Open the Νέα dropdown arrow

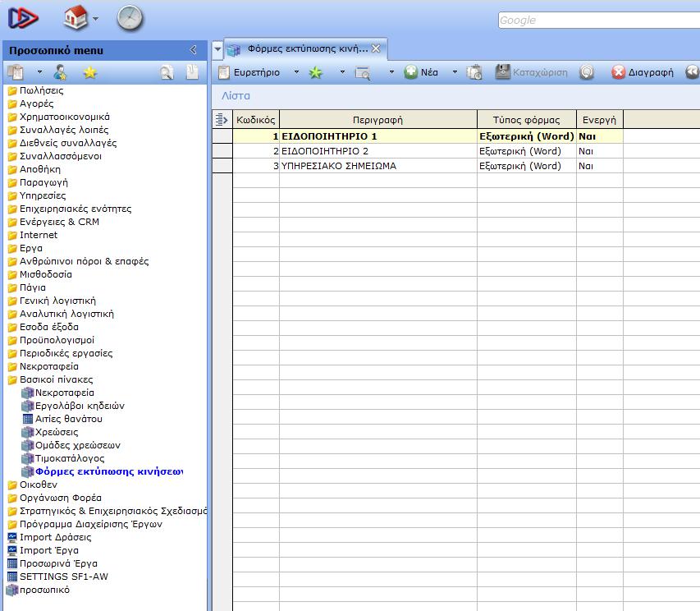pyautogui.click(x=455, y=72)
